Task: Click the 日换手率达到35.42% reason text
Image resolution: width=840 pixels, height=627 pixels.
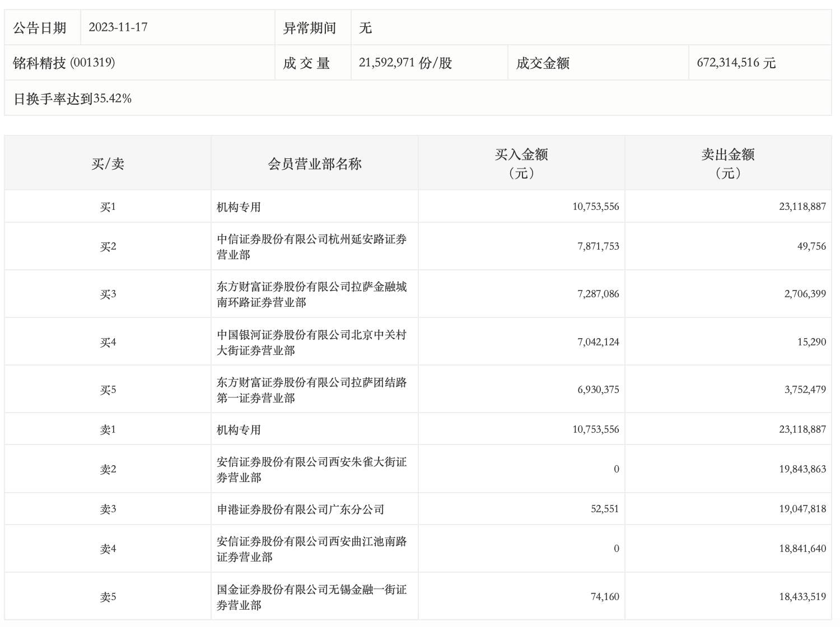Action: 73,99
